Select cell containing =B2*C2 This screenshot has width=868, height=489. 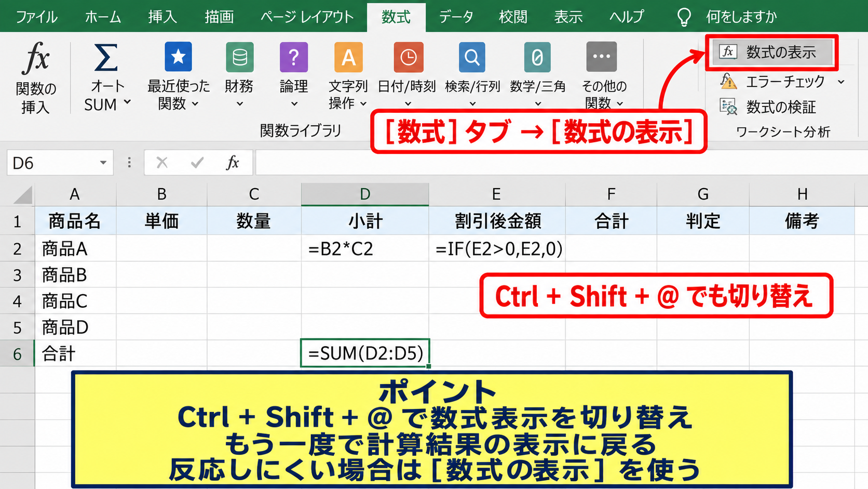[x=365, y=249]
